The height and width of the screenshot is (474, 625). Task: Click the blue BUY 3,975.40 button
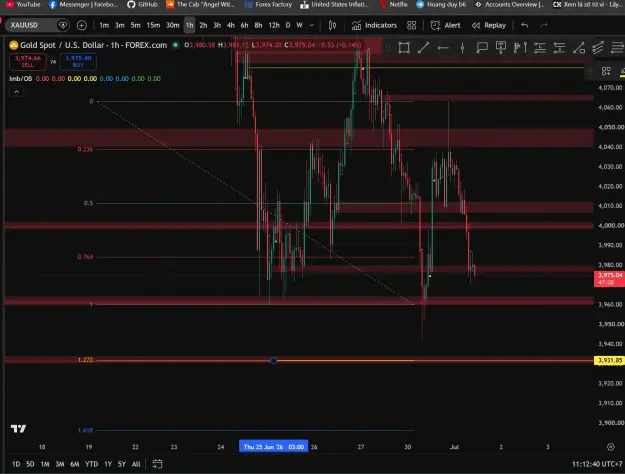(x=78, y=61)
